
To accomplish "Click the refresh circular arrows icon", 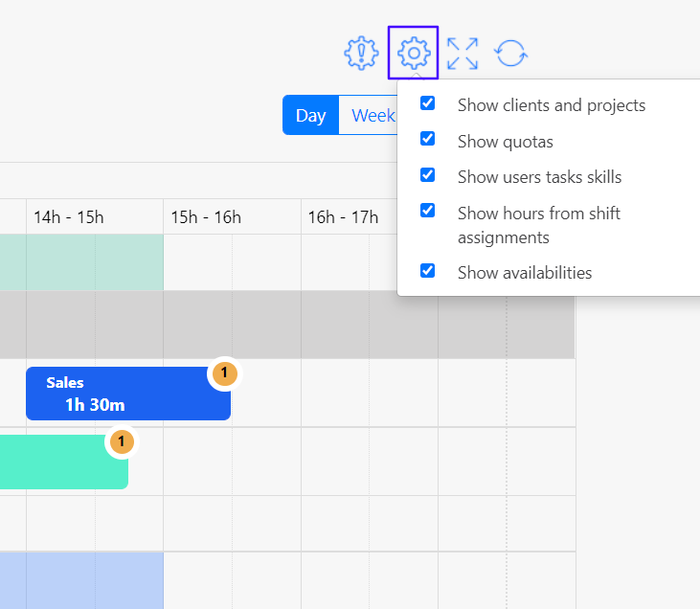I will coord(511,53).
